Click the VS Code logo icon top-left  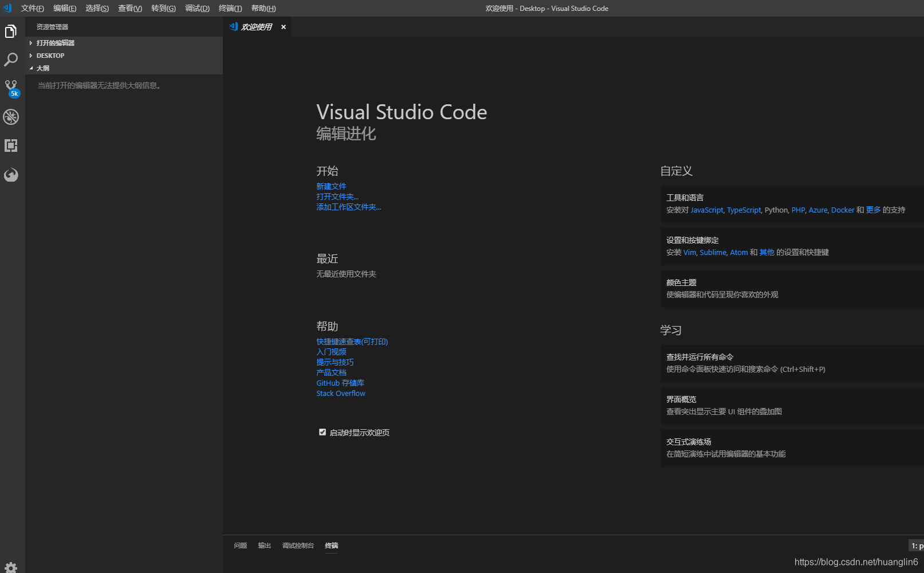tap(7, 8)
